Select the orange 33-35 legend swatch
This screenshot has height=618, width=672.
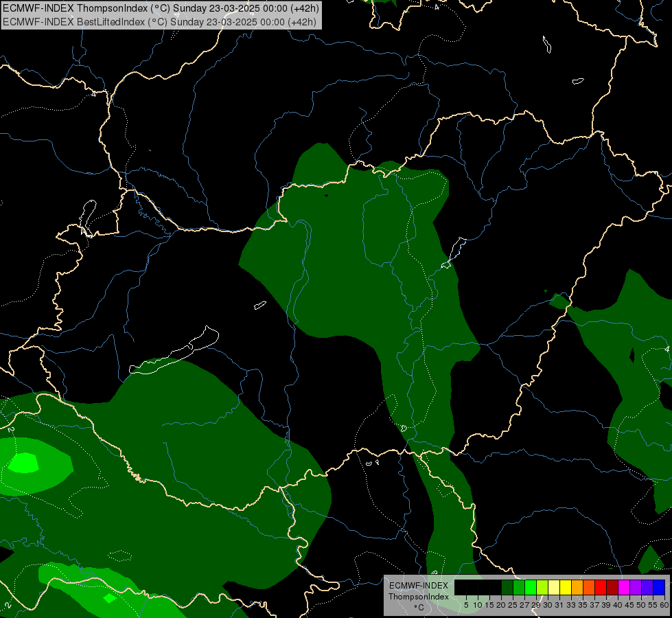pos(577,587)
